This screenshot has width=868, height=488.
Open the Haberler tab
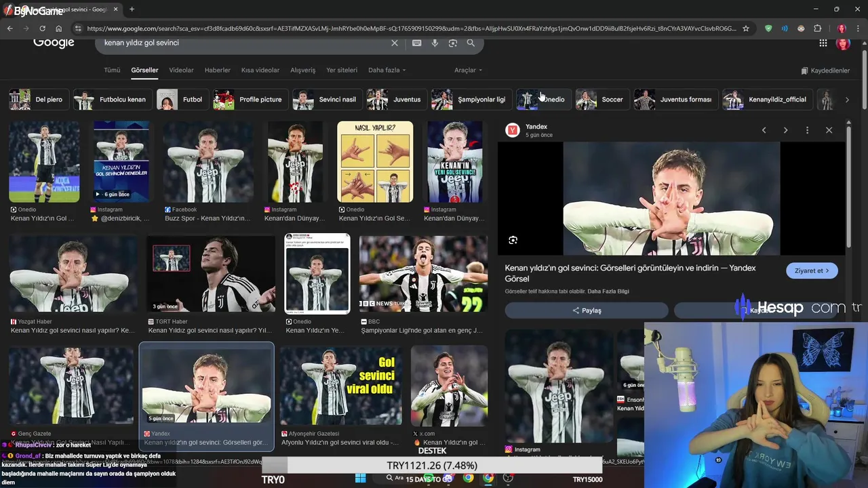click(218, 70)
